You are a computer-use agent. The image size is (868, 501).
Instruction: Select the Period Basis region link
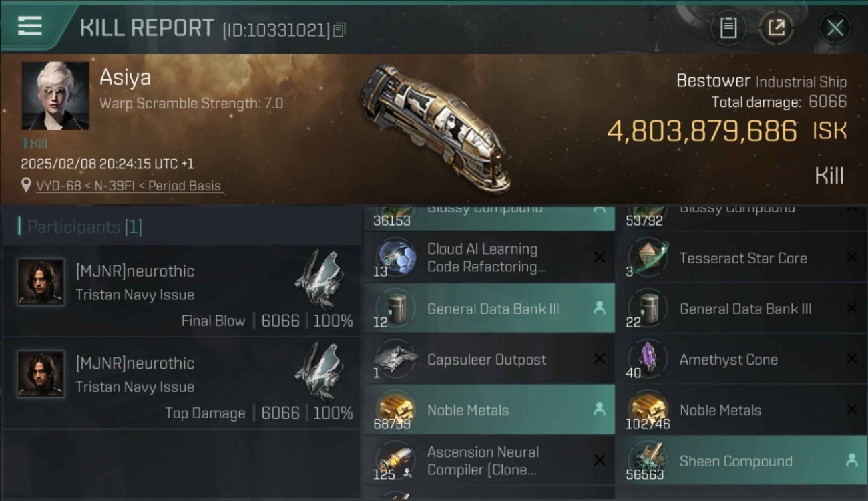coord(185,186)
